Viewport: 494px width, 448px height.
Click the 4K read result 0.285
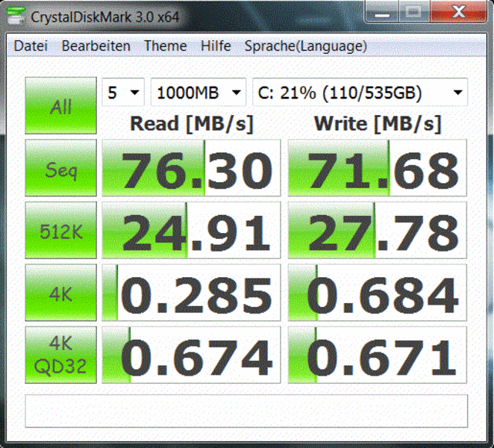(x=191, y=293)
